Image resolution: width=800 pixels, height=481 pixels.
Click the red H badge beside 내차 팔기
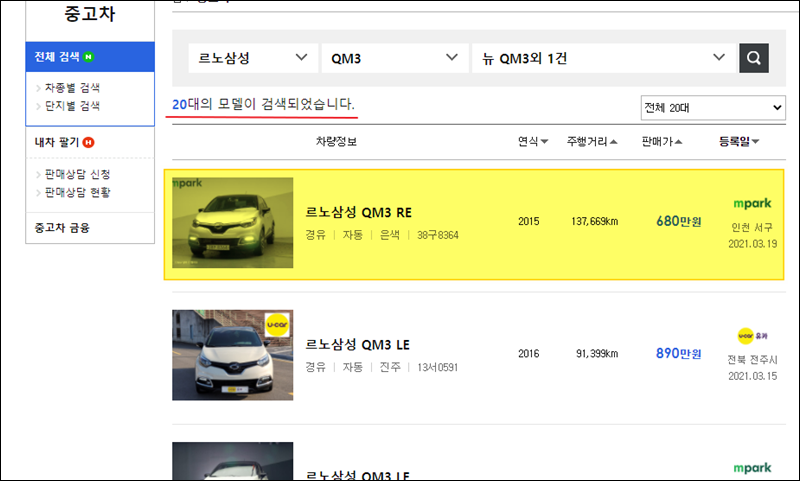tap(89, 142)
